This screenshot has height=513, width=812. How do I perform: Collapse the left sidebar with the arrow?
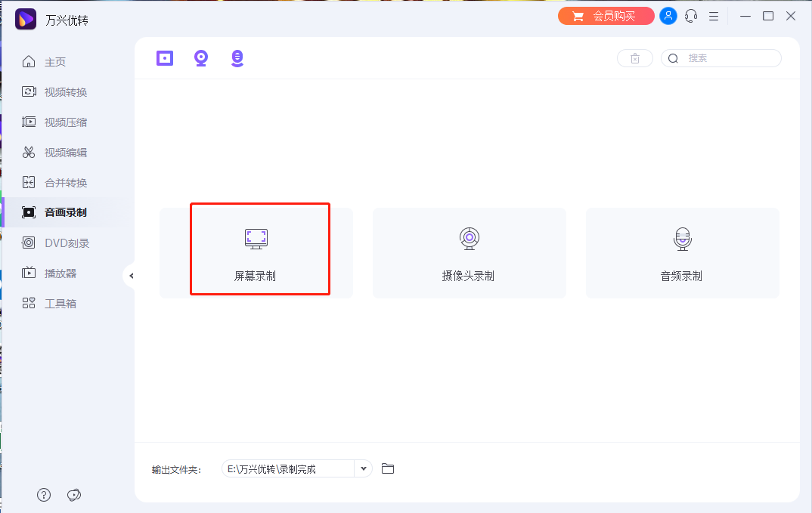tap(132, 276)
